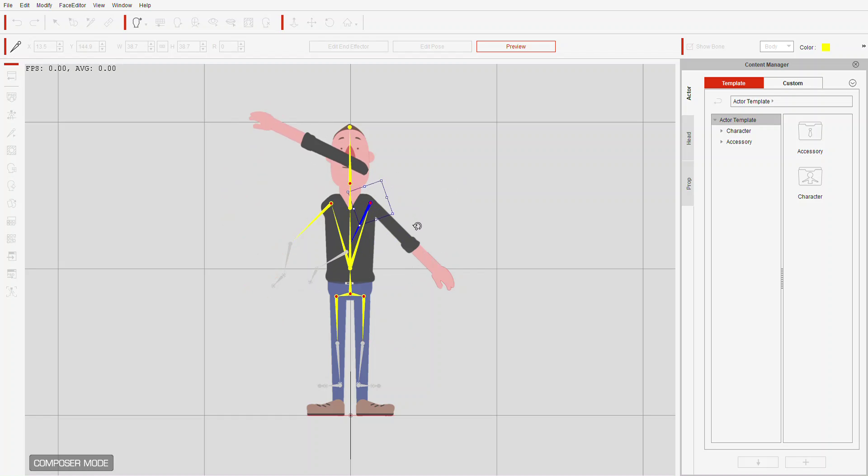Select the four-arrow move tool
Screen dimensions: 868x476
tap(311, 22)
